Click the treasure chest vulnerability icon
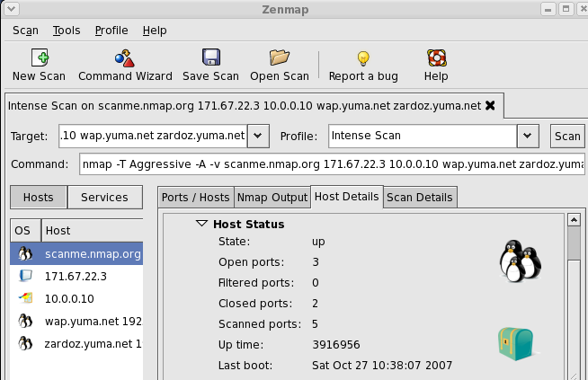 click(516, 344)
